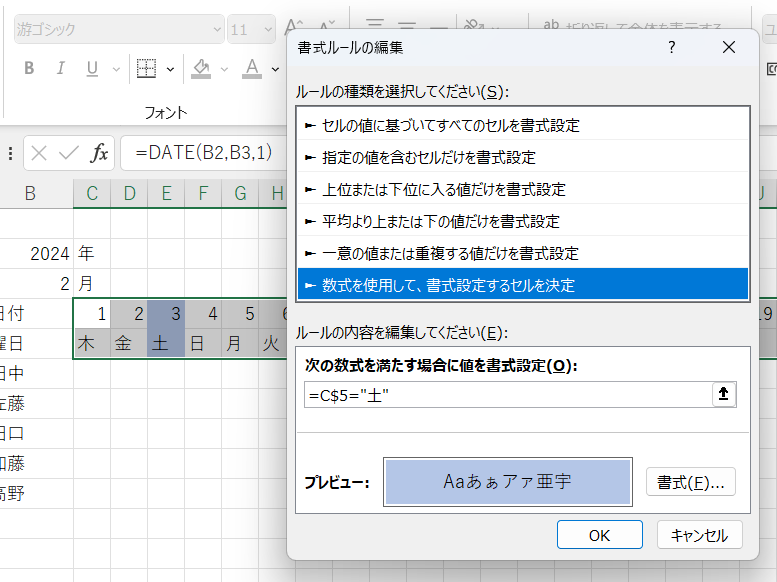
Task: Click the fill color bucket icon
Action: click(201, 69)
